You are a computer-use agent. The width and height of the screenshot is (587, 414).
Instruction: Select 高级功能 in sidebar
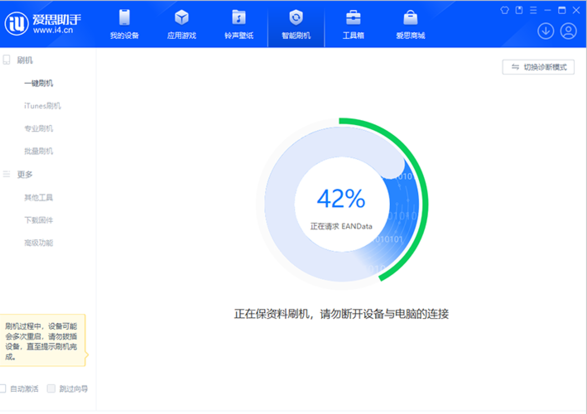coord(39,243)
